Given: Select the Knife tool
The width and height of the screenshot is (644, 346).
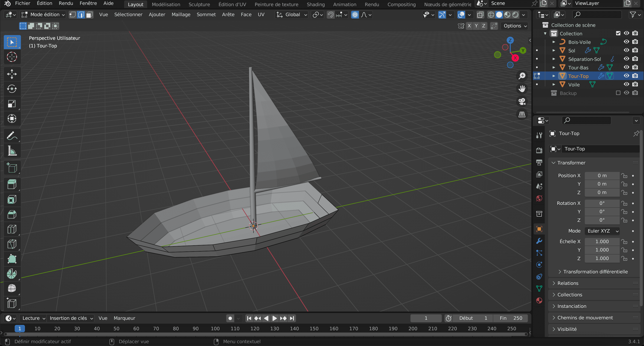Looking at the screenshot, I should coord(12,244).
